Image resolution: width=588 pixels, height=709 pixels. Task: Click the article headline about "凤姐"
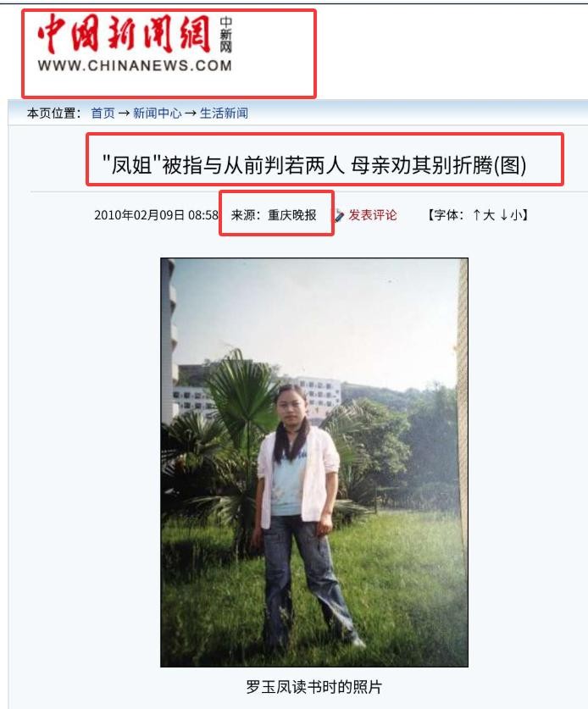pyautogui.click(x=313, y=164)
